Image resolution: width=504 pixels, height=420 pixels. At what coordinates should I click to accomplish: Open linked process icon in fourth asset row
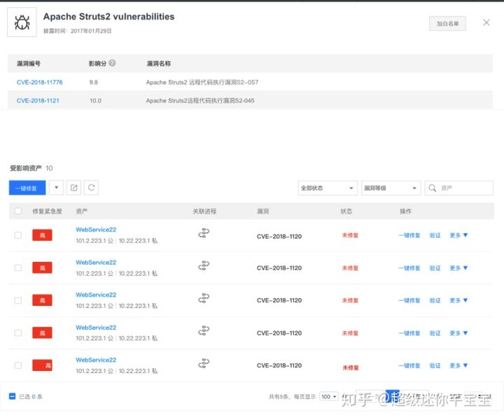coord(204,330)
